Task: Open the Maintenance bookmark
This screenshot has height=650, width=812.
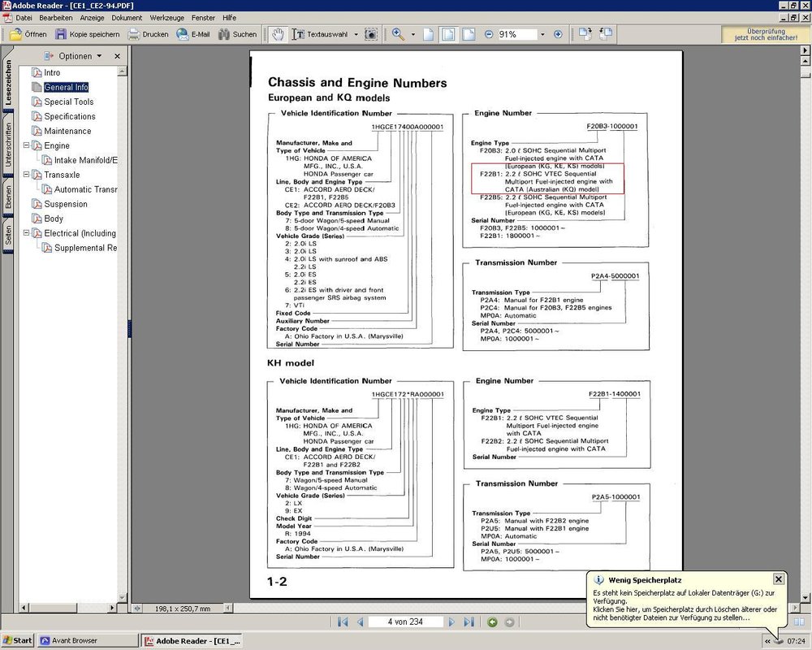Action: click(x=67, y=131)
